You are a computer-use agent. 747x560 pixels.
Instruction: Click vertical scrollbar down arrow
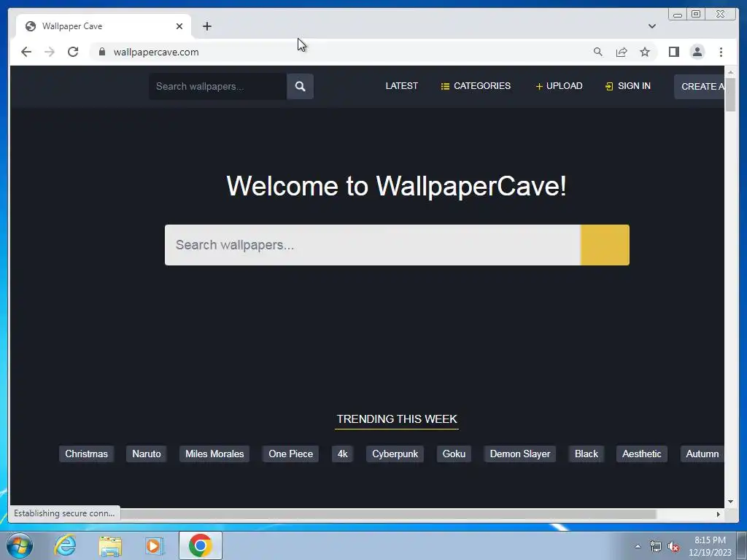[731, 502]
